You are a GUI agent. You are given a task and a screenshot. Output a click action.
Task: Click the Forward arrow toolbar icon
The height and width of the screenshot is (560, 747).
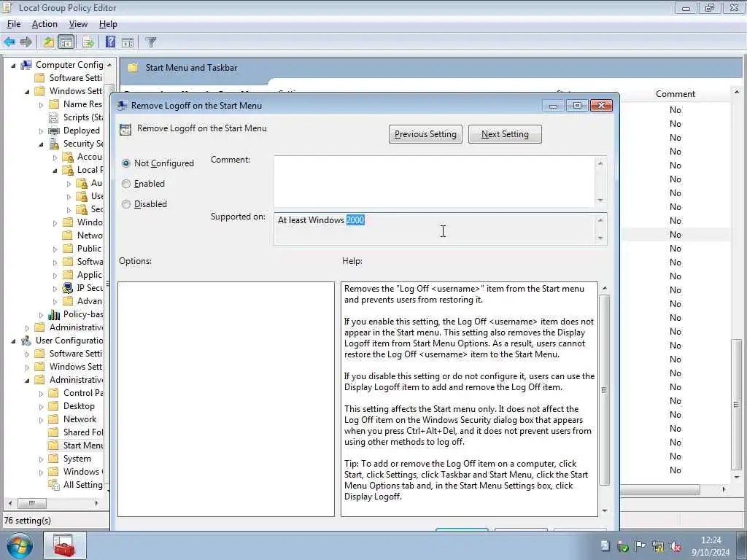[26, 42]
